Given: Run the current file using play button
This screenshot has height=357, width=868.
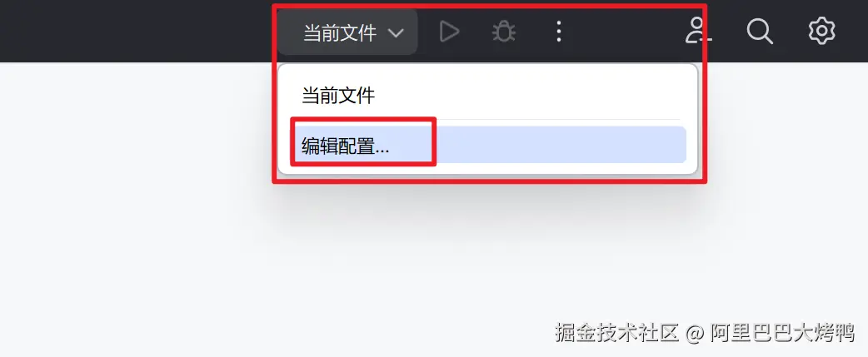Looking at the screenshot, I should [449, 32].
